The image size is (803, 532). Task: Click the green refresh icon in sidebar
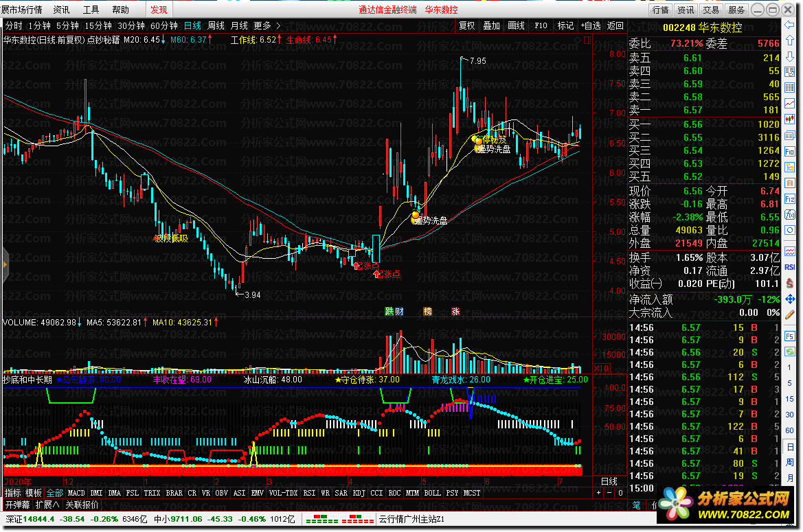coord(789,352)
